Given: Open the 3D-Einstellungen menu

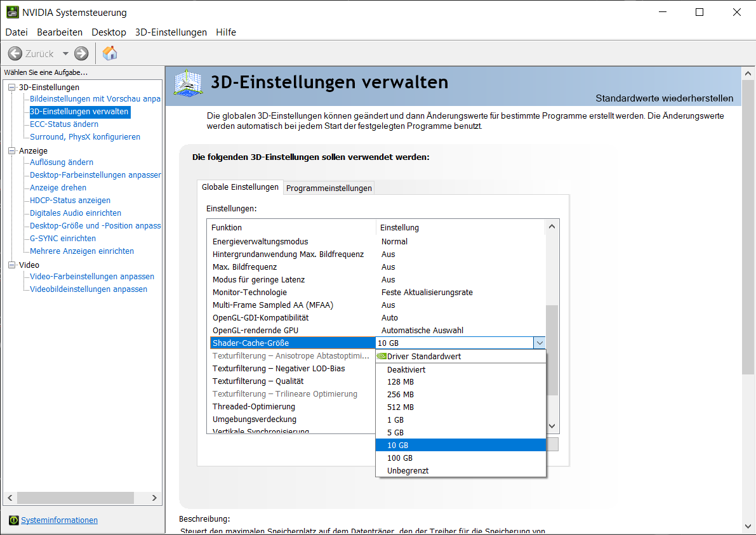Looking at the screenshot, I should tap(171, 32).
